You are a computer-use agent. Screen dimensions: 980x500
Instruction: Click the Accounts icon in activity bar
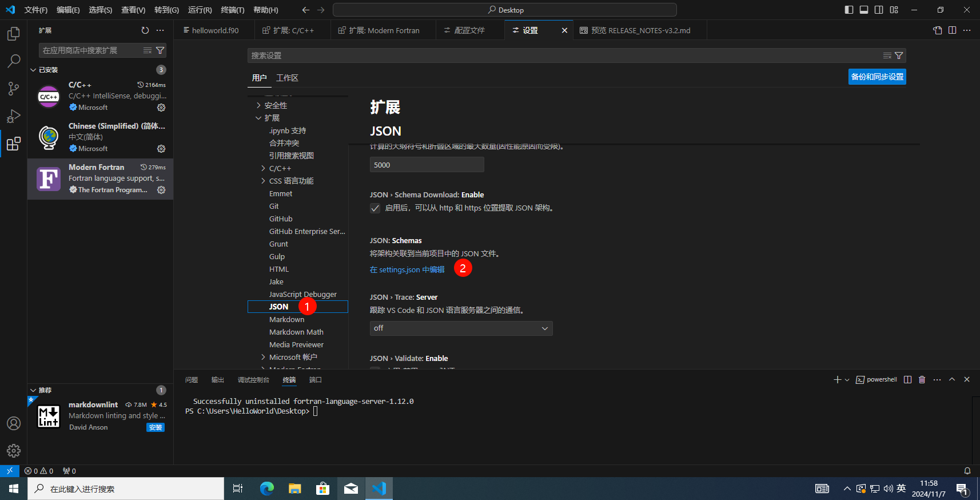coord(13,423)
